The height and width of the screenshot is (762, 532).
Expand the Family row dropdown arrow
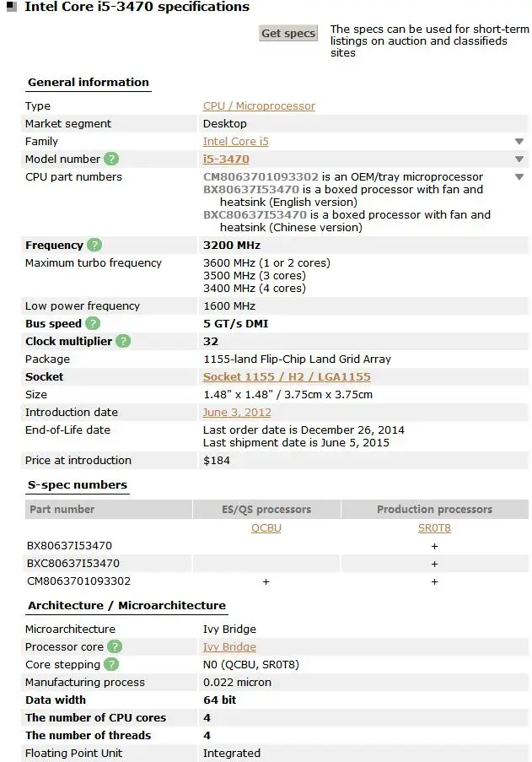click(x=519, y=142)
